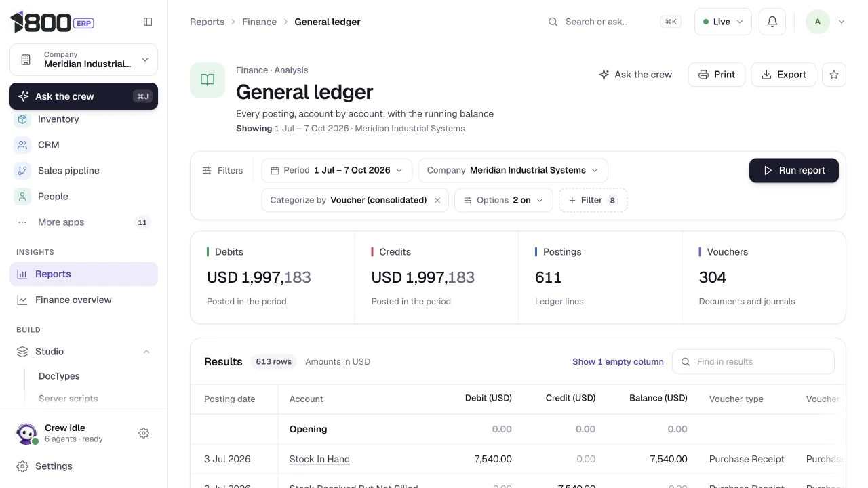868x488 pixels.
Task: Click Ask the crew near Print
Action: pos(635,75)
